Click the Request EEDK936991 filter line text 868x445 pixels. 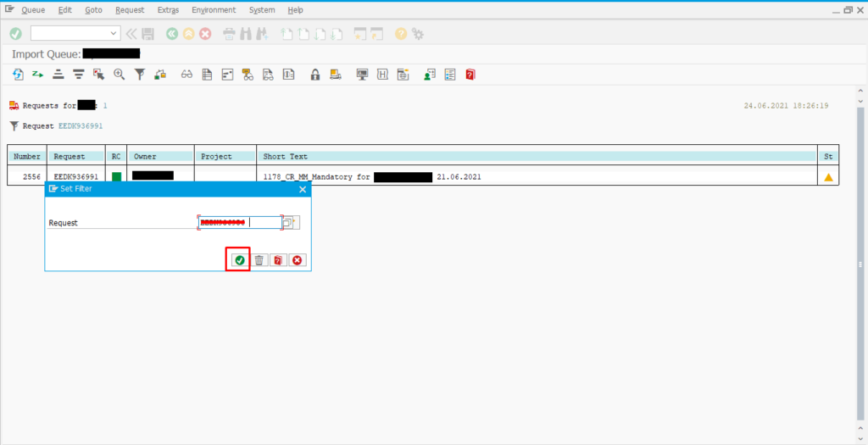pyautogui.click(x=63, y=126)
